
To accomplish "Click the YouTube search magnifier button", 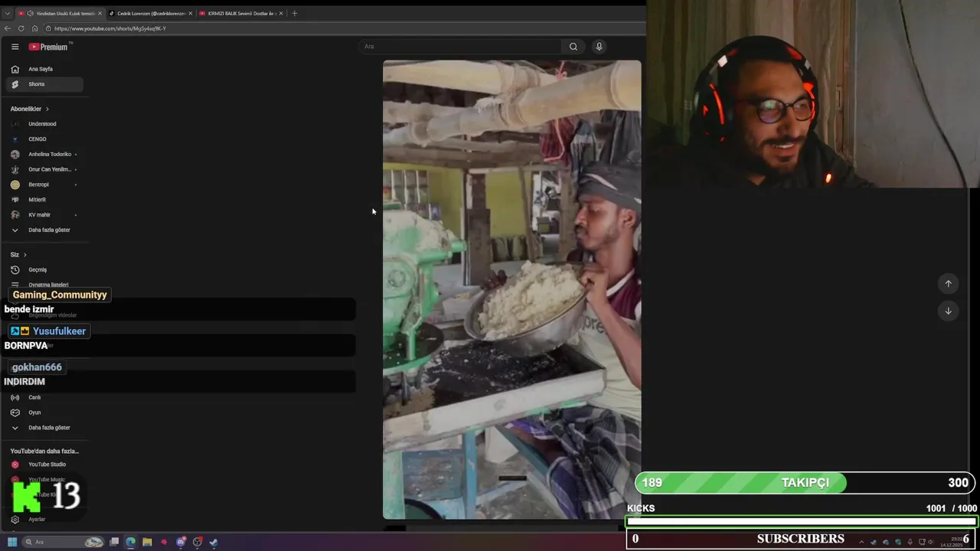I will 573,47.
